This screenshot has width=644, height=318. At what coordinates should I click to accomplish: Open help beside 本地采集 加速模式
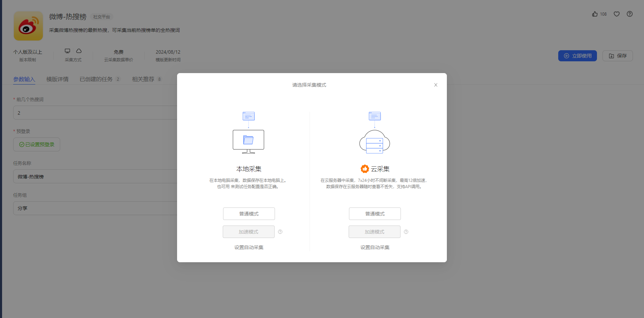click(x=280, y=231)
